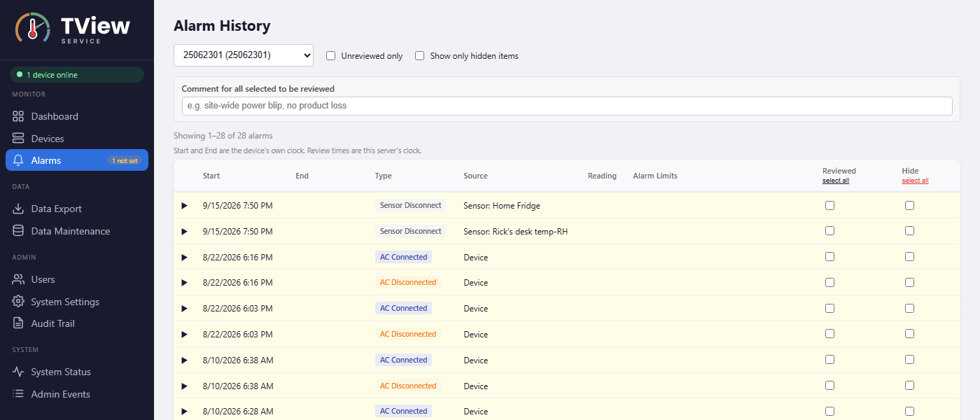Click the System Settings gear icon

[x=18, y=302]
